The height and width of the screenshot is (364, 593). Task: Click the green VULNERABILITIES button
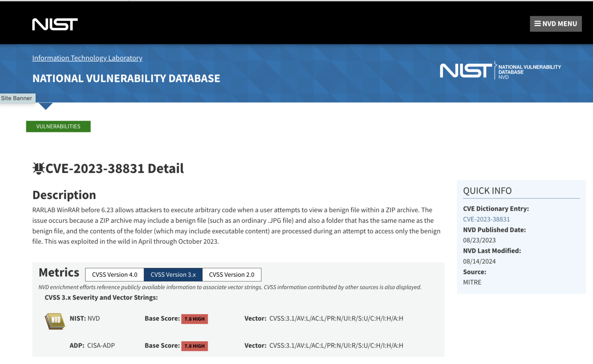tap(58, 127)
